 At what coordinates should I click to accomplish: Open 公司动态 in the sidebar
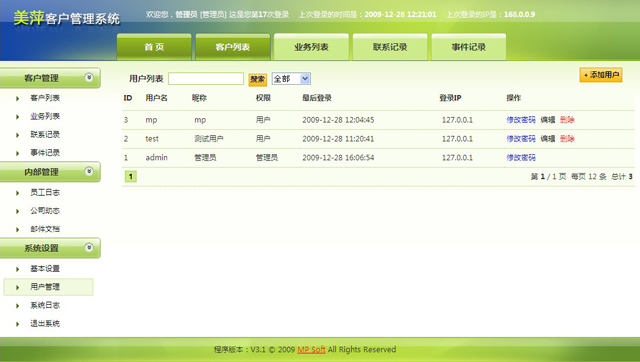[x=45, y=211]
